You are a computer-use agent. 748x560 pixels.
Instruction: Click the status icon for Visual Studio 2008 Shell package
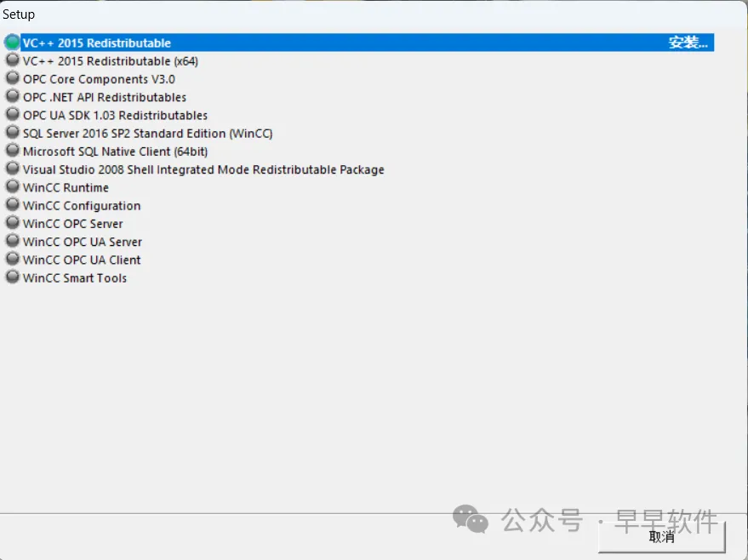13,169
